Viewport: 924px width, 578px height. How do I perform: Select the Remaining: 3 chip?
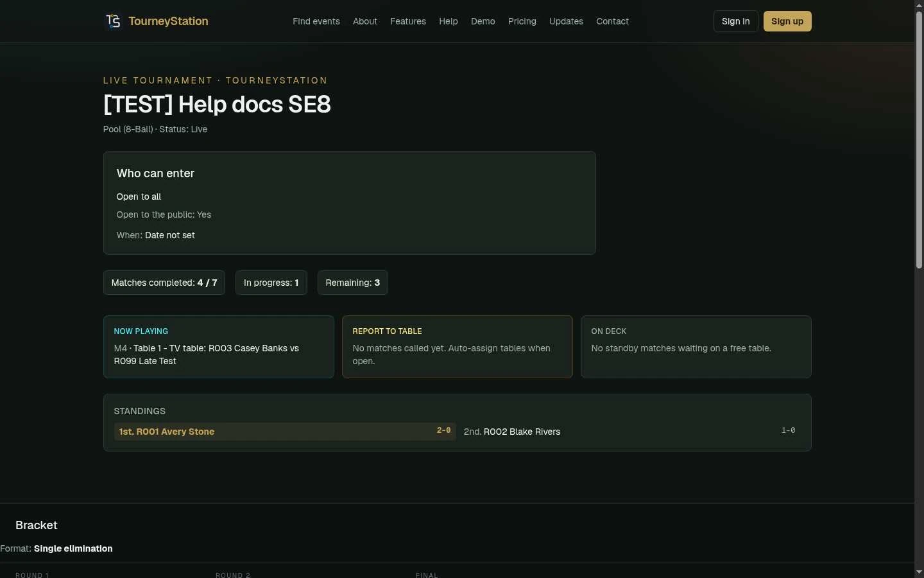pyautogui.click(x=353, y=283)
